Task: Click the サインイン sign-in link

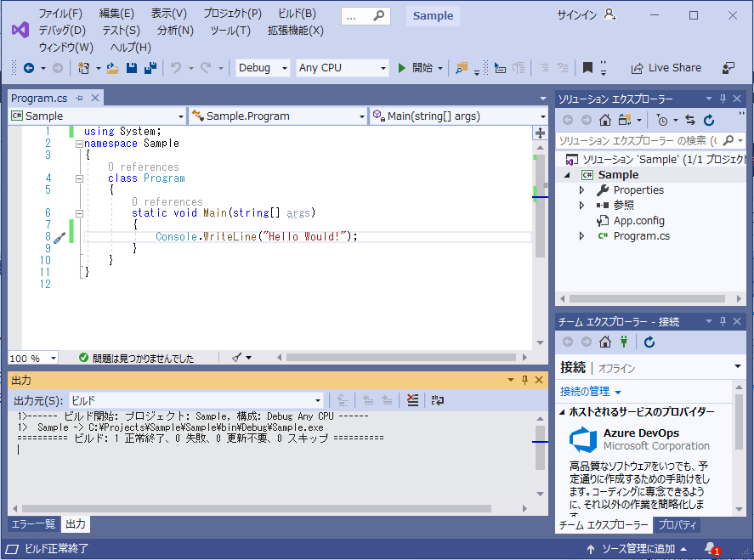Action: (x=576, y=15)
